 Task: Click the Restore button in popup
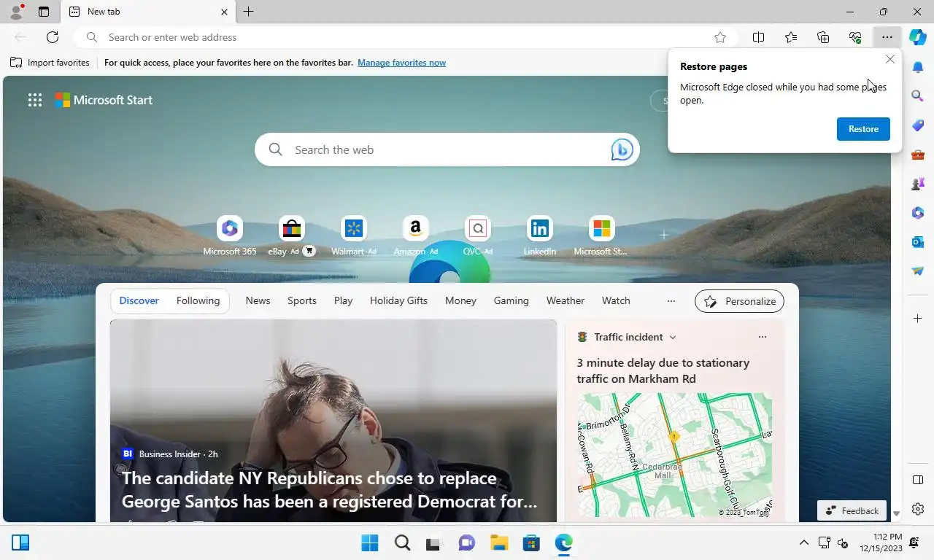coord(863,128)
